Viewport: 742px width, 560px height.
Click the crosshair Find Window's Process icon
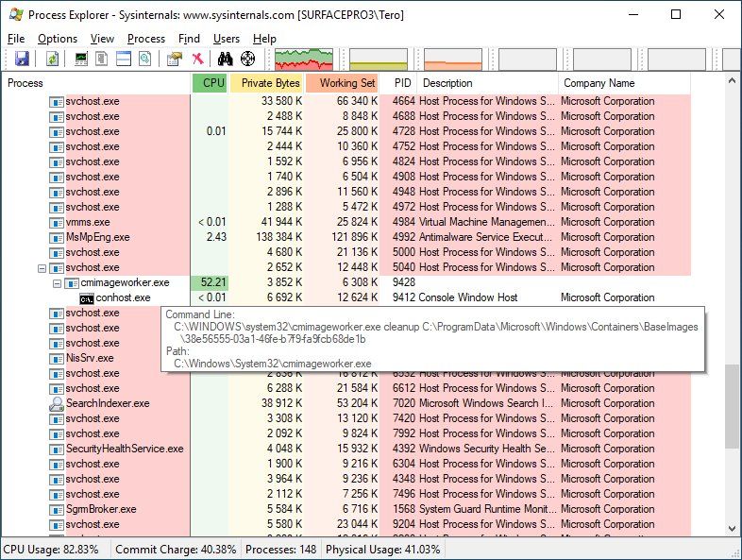pos(248,59)
